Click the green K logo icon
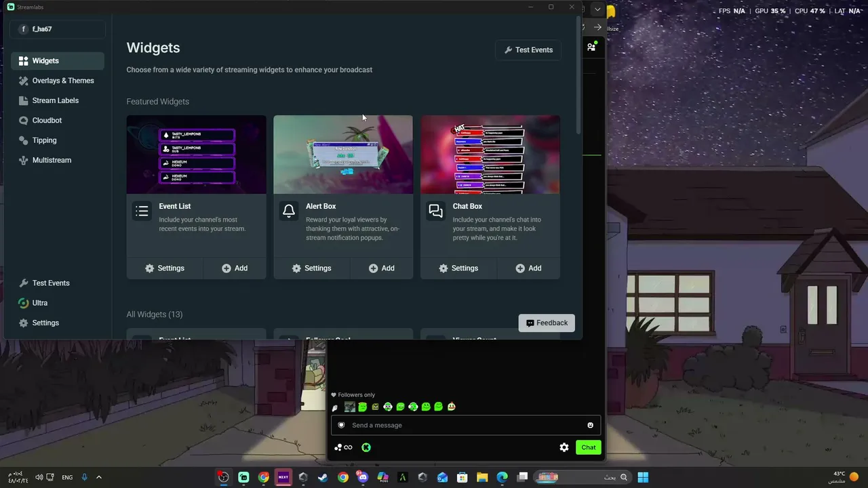The image size is (868, 488). [x=366, y=447]
